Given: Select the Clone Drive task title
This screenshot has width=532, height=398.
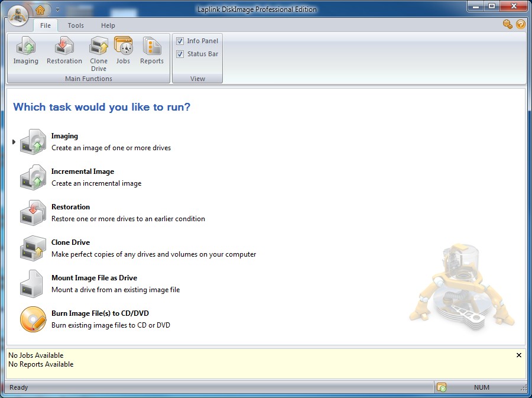Looking at the screenshot, I should tap(70, 242).
